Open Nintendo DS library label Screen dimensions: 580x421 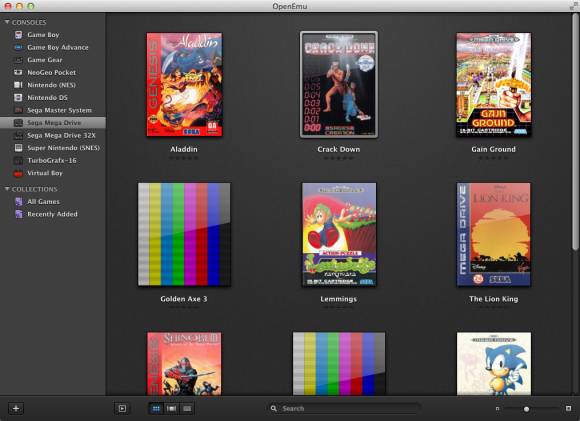coord(47,98)
